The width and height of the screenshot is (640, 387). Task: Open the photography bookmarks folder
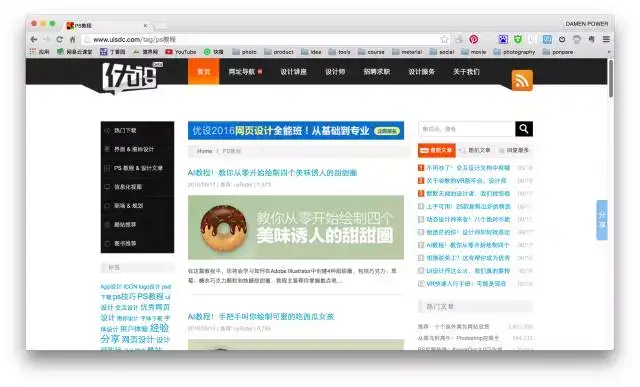click(514, 52)
